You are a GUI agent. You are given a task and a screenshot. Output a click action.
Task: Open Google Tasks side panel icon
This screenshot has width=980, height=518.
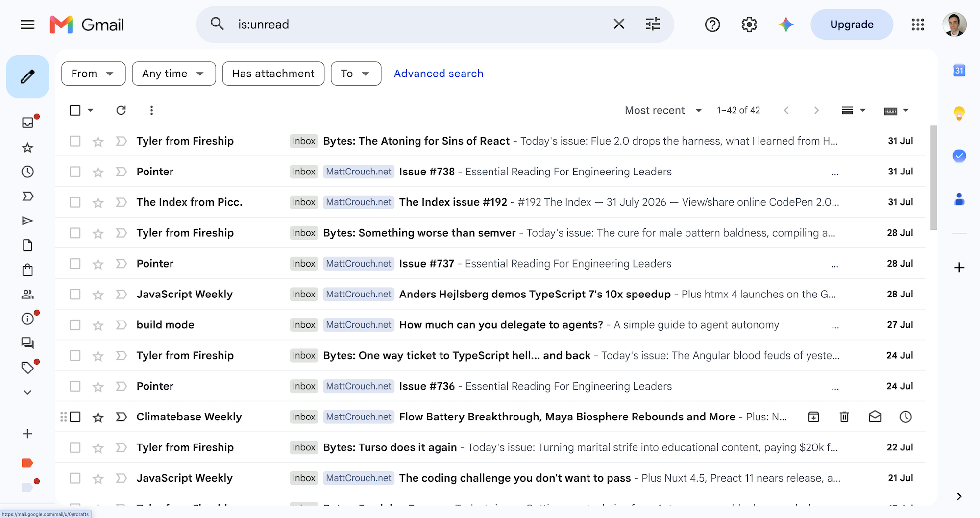(x=959, y=156)
